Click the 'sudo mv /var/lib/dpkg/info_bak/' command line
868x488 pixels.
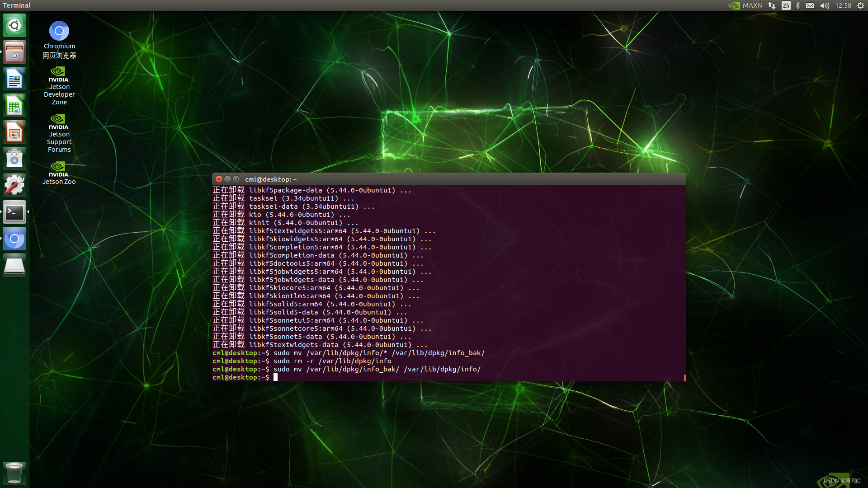pyautogui.click(x=347, y=369)
